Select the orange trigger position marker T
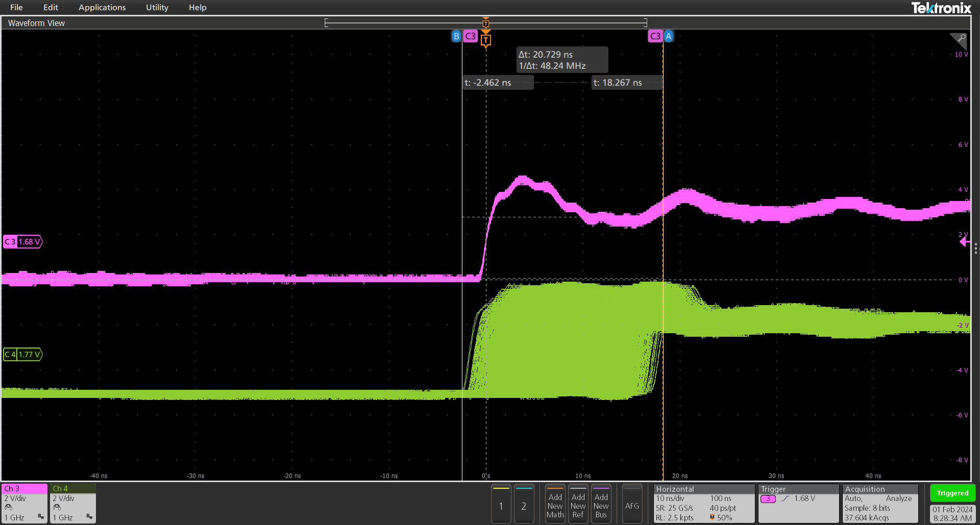Image resolution: width=980 pixels, height=525 pixels. point(486,40)
